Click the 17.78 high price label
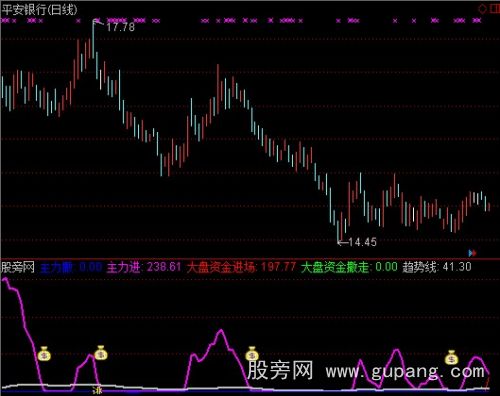The width and height of the screenshot is (500, 396). click(x=120, y=27)
